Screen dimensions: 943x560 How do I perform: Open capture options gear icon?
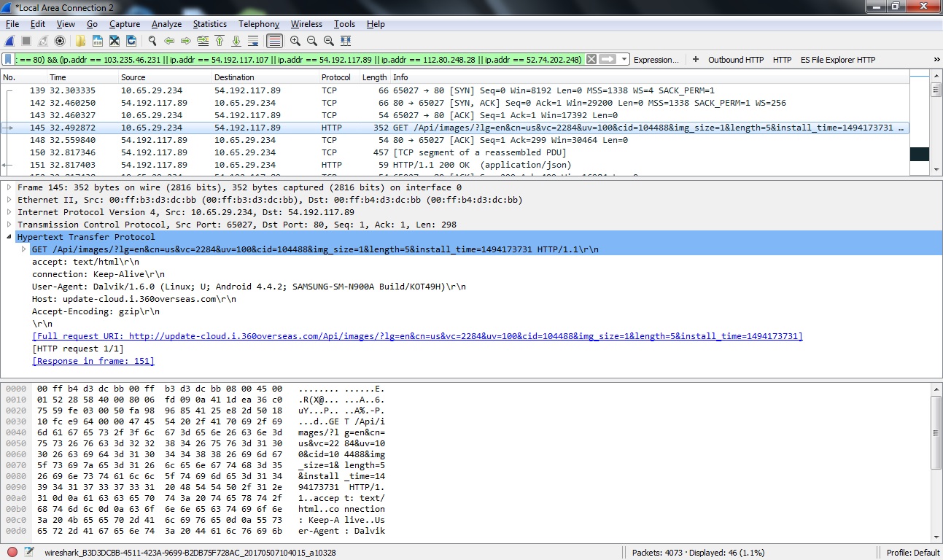click(60, 41)
